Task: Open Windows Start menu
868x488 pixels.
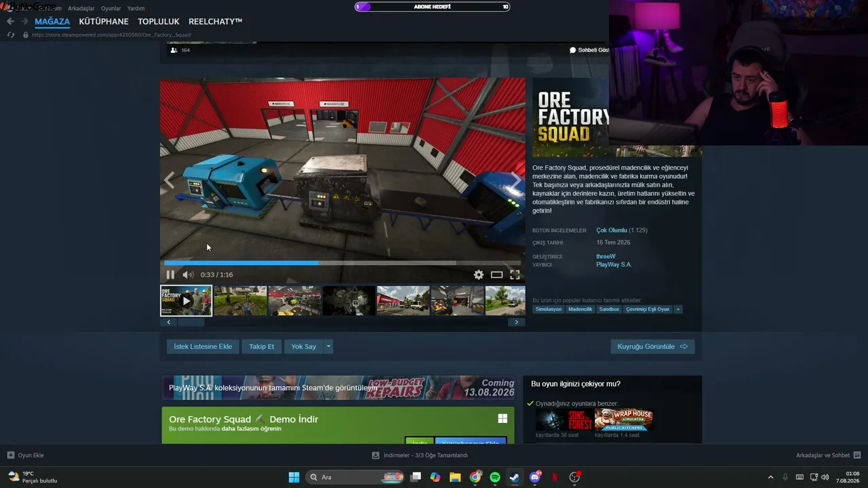Action: 294,477
